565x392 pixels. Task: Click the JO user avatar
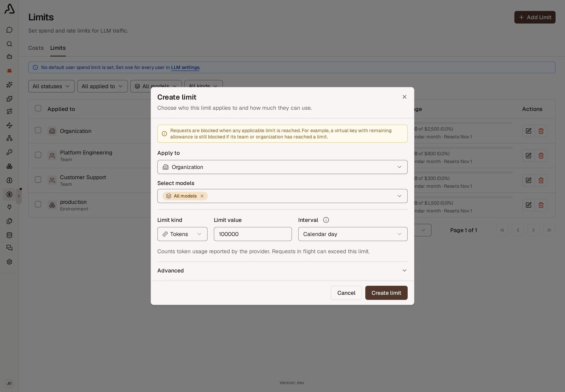pyautogui.click(x=9, y=383)
